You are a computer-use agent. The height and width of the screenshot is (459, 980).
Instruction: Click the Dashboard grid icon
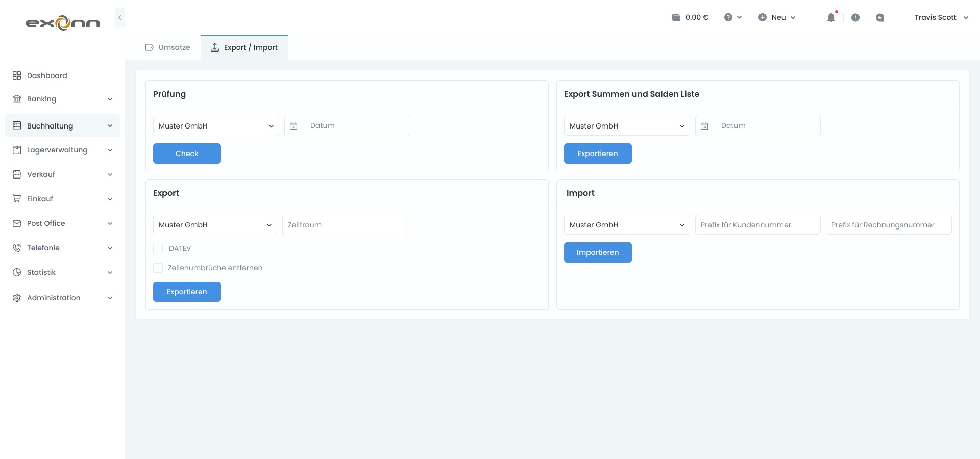[x=17, y=75]
